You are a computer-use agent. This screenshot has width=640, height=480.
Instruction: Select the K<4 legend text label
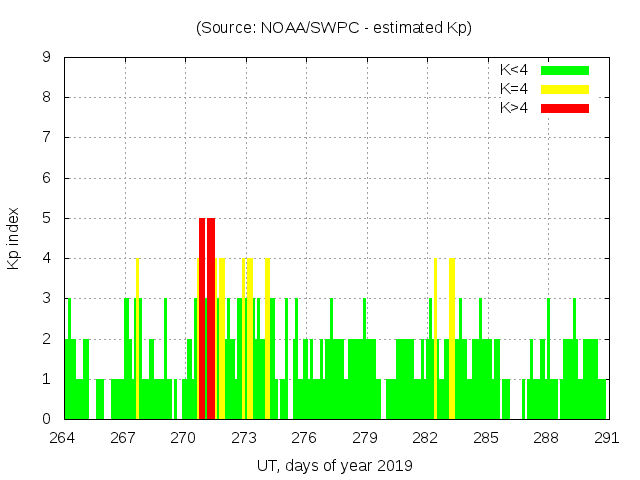coord(514,70)
